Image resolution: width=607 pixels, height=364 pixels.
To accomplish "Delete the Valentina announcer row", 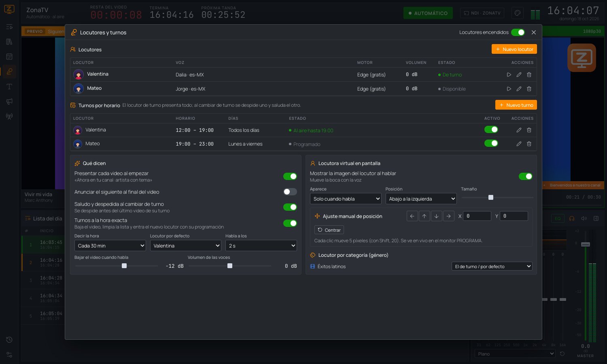I will pyautogui.click(x=529, y=75).
